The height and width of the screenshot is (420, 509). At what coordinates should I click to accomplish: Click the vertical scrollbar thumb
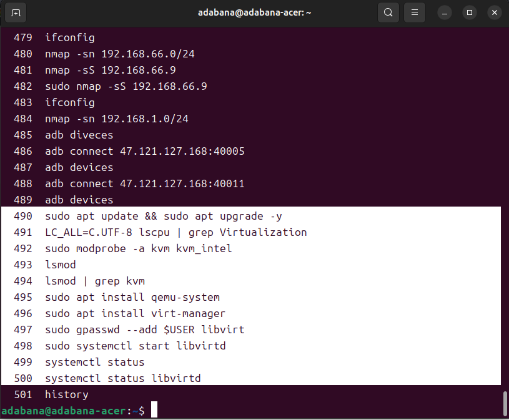tap(505, 403)
